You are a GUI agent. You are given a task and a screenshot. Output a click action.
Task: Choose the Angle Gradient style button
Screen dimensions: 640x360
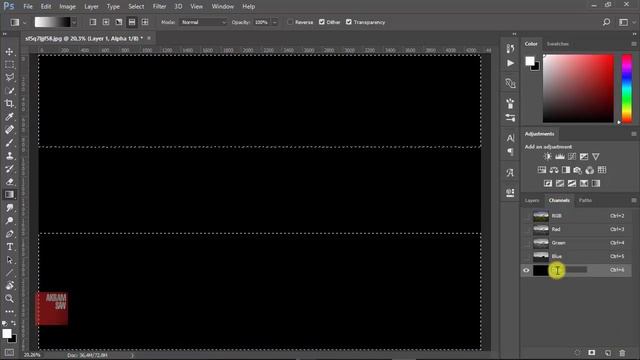point(119,22)
